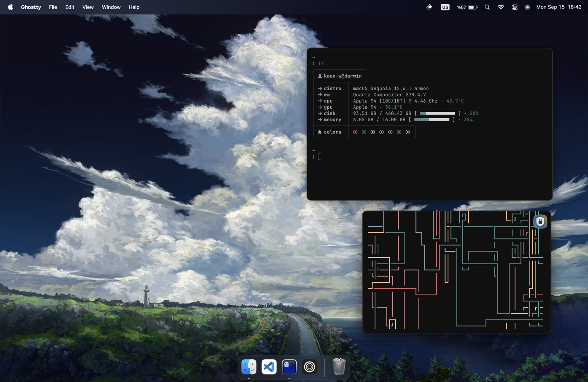Click the arrow icon beside distro
The image size is (588, 382).
click(320, 88)
